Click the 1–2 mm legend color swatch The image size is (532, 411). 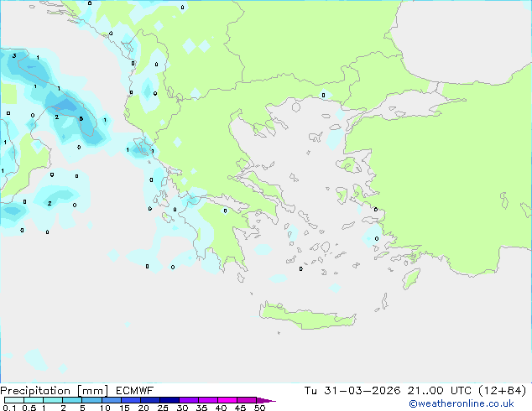pos(53,400)
